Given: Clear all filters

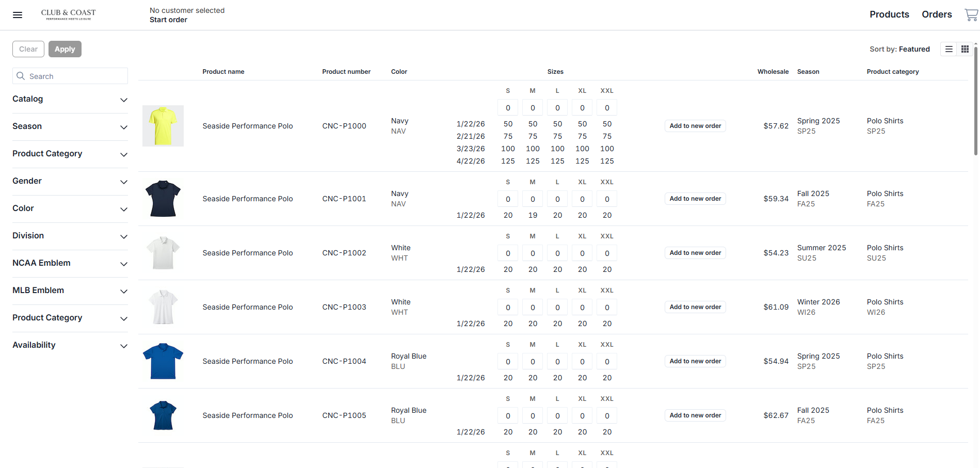Looking at the screenshot, I should coord(28,49).
